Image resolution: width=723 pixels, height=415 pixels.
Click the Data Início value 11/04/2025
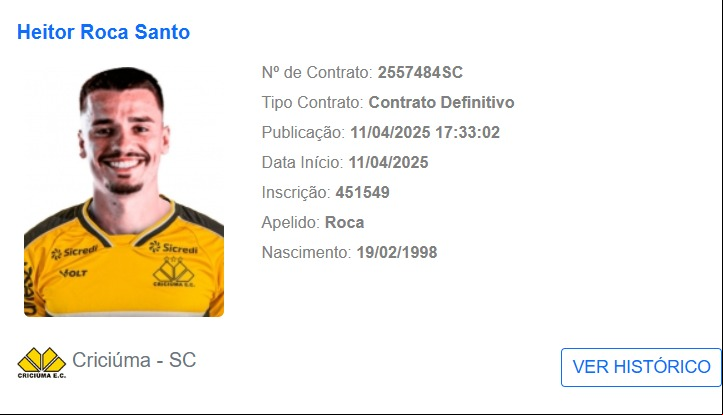pyautogui.click(x=388, y=162)
